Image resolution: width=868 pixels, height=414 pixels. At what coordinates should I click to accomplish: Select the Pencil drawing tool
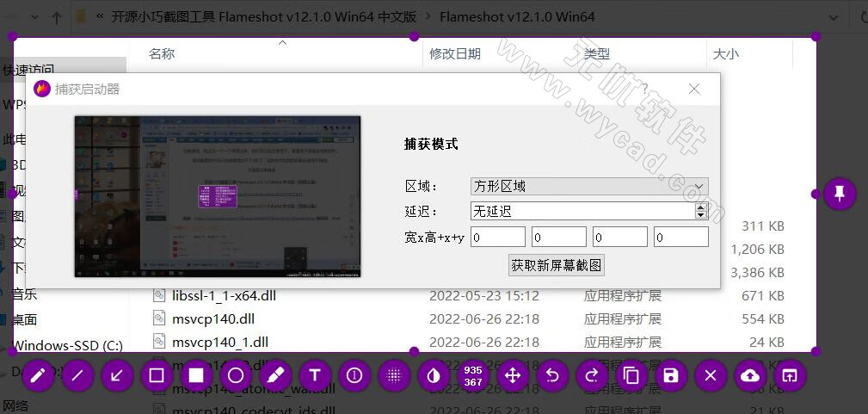[x=37, y=375]
